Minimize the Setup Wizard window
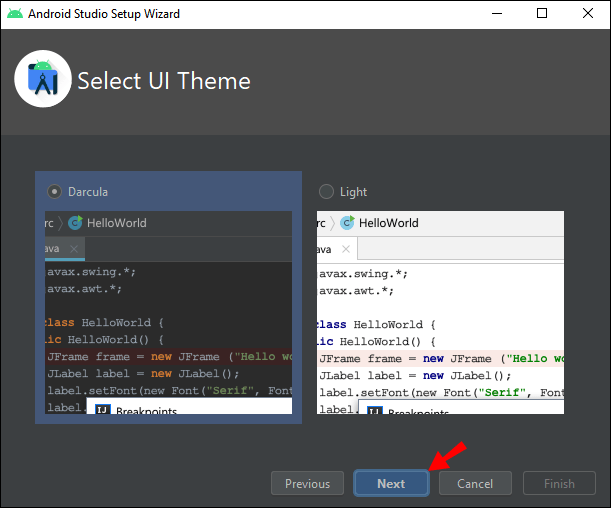The width and height of the screenshot is (611, 508). click(497, 14)
